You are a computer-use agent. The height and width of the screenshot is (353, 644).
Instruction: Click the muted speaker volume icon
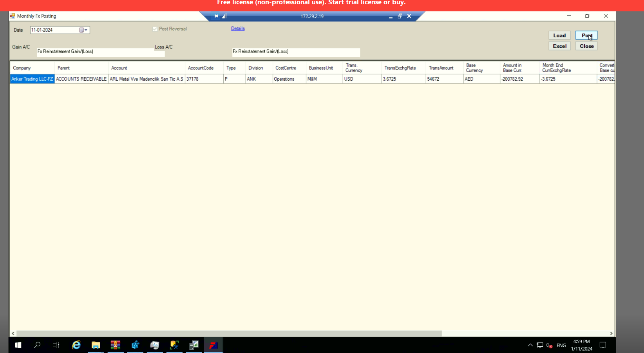tap(549, 345)
